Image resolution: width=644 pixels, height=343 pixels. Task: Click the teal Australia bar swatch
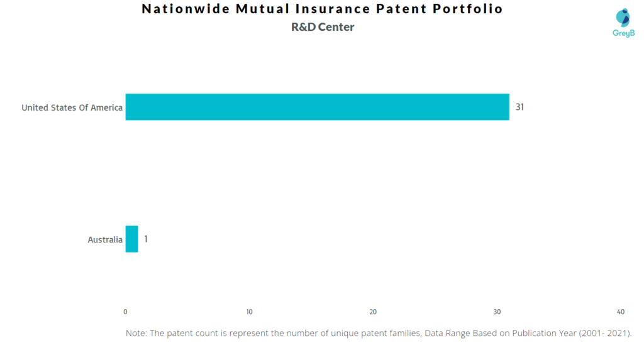(131, 239)
